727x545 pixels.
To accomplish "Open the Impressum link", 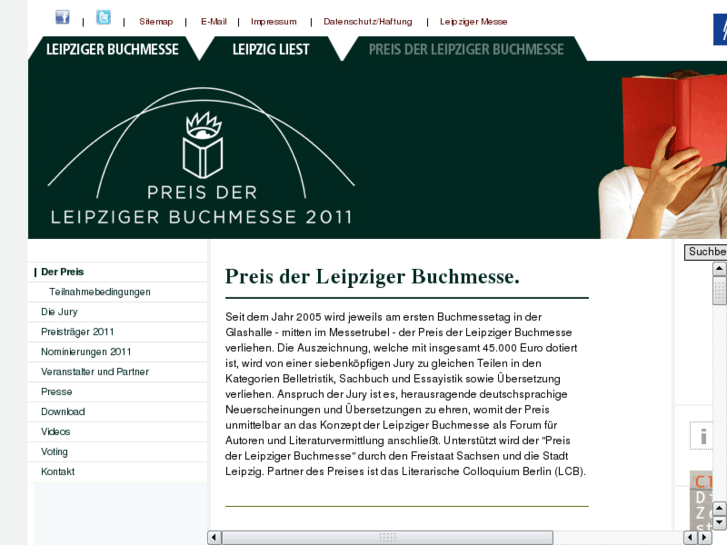I will point(274,22).
